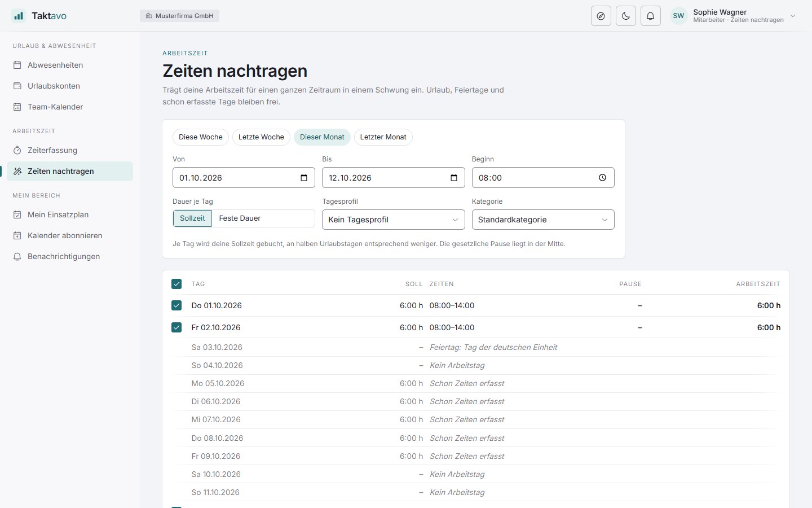This screenshot has width=812, height=508.
Task: Open the notification bell in header
Action: (x=651, y=16)
